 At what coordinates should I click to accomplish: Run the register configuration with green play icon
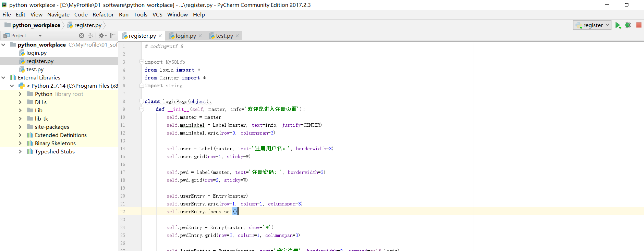[x=618, y=25]
